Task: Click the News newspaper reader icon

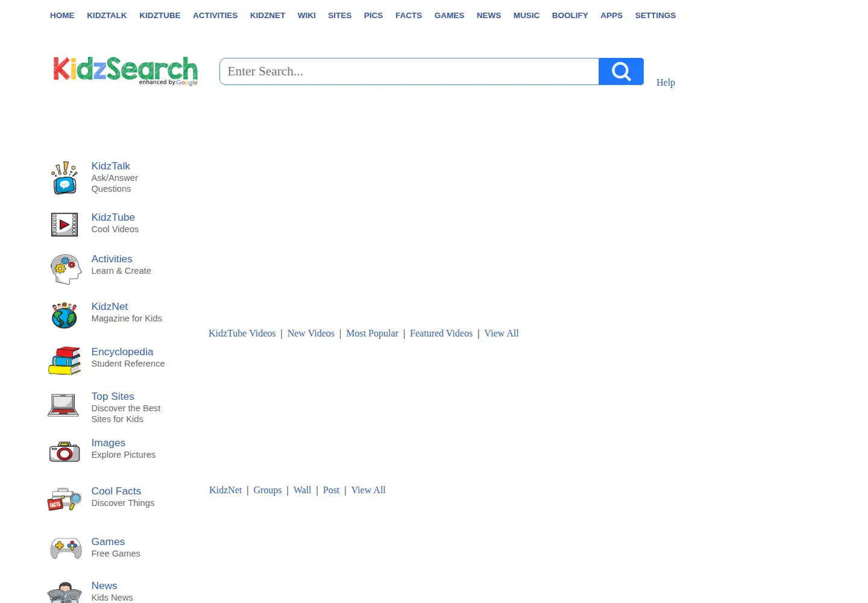Action: 64,593
